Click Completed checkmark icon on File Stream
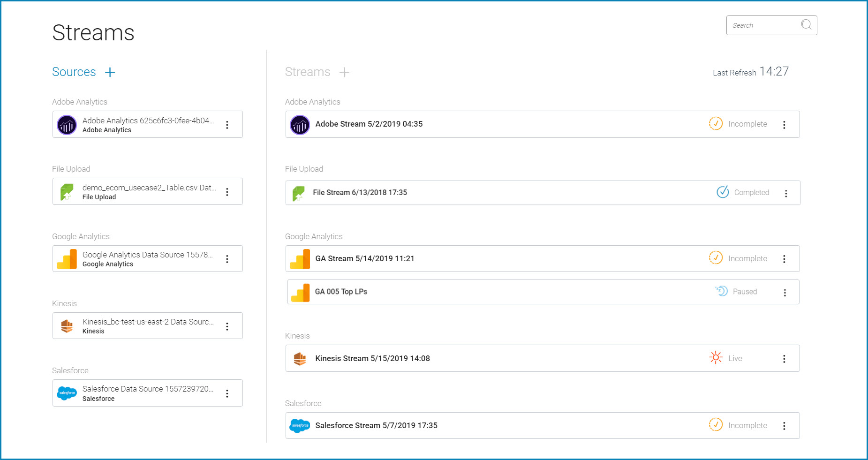This screenshot has height=460, width=868. 723,192
